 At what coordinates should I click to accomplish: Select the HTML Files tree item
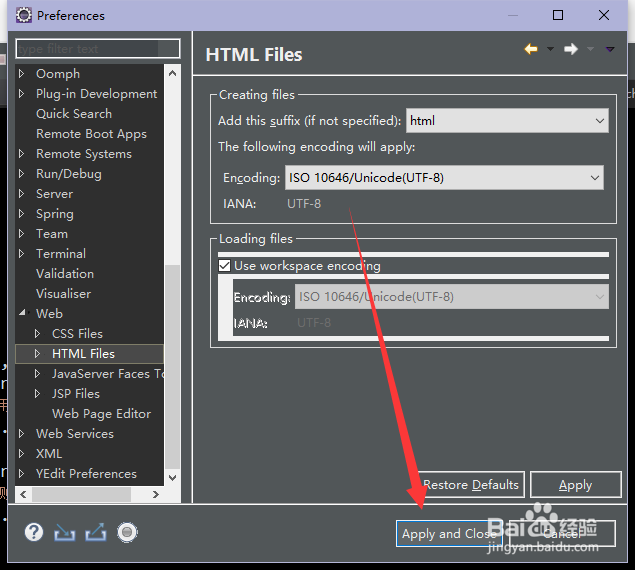pyautogui.click(x=83, y=354)
